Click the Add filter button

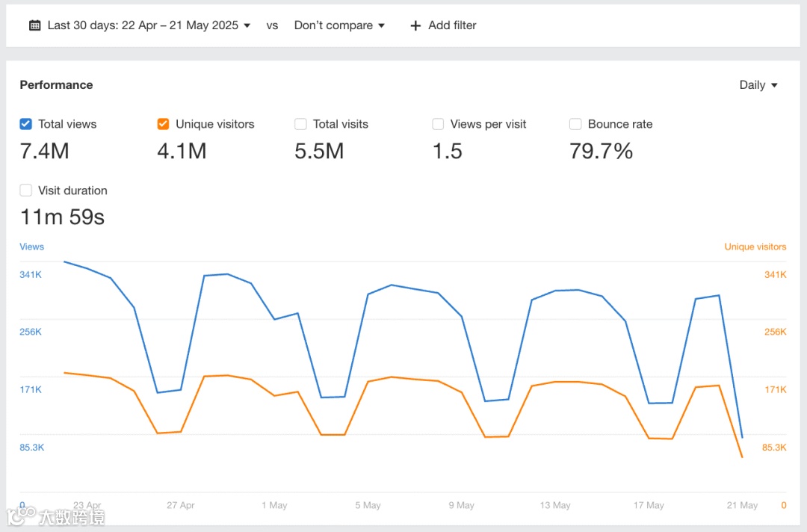(x=451, y=25)
